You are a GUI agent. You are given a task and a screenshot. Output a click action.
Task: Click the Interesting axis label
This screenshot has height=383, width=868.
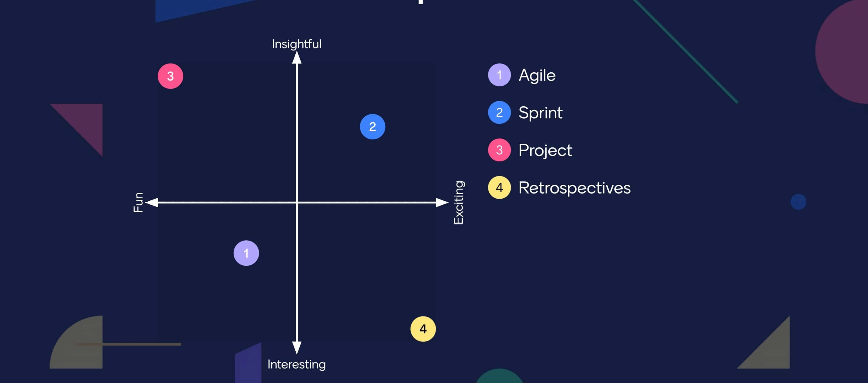(297, 365)
